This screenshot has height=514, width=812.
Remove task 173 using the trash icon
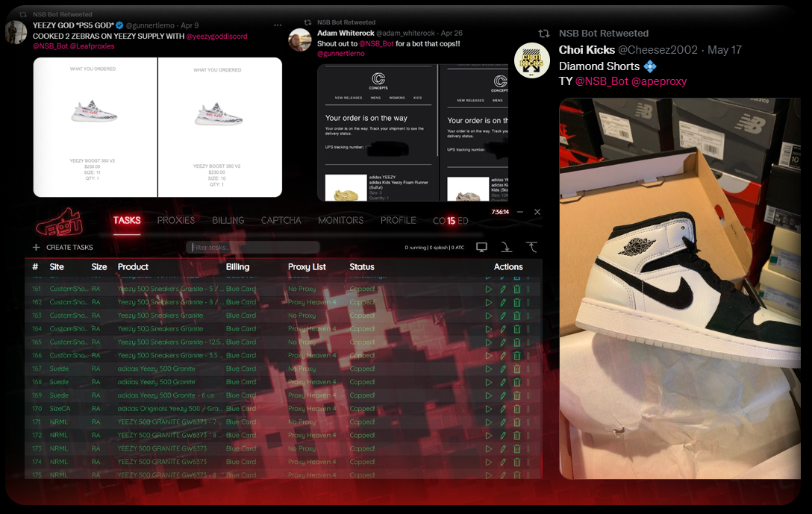tap(516, 448)
